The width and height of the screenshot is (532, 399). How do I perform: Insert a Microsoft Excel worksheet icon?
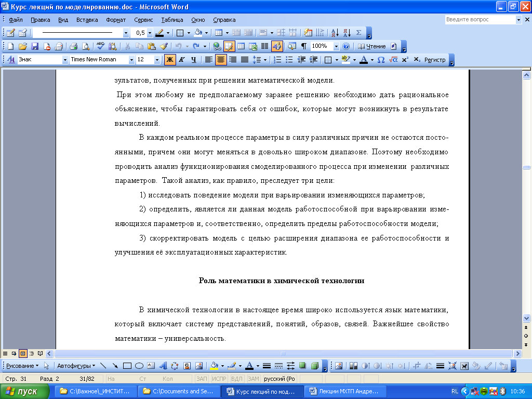[253, 46]
